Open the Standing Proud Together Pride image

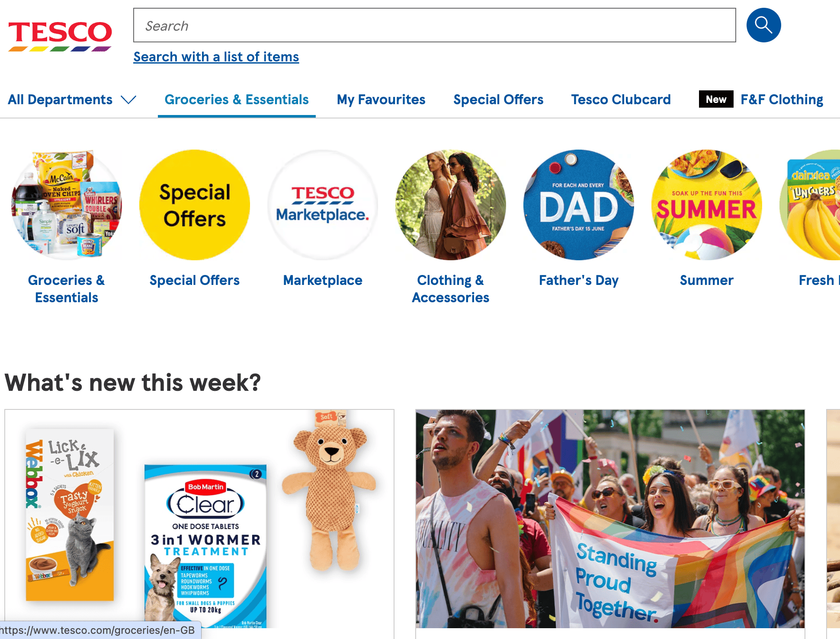[610, 519]
